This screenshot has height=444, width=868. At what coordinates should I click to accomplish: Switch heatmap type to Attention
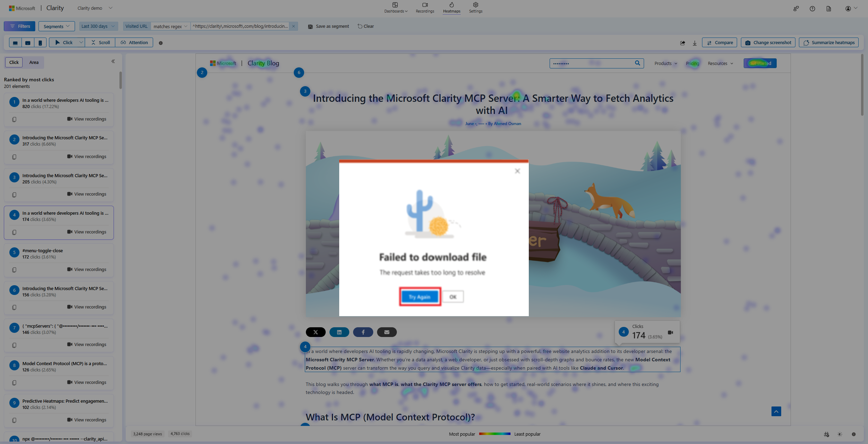click(x=134, y=43)
